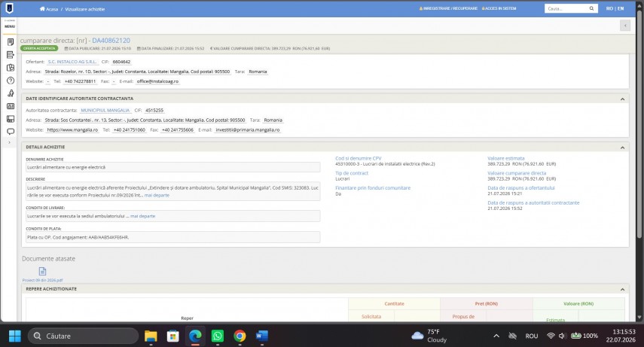Click the search magnifier icon in header
This screenshot has height=347, width=644.
591,8
